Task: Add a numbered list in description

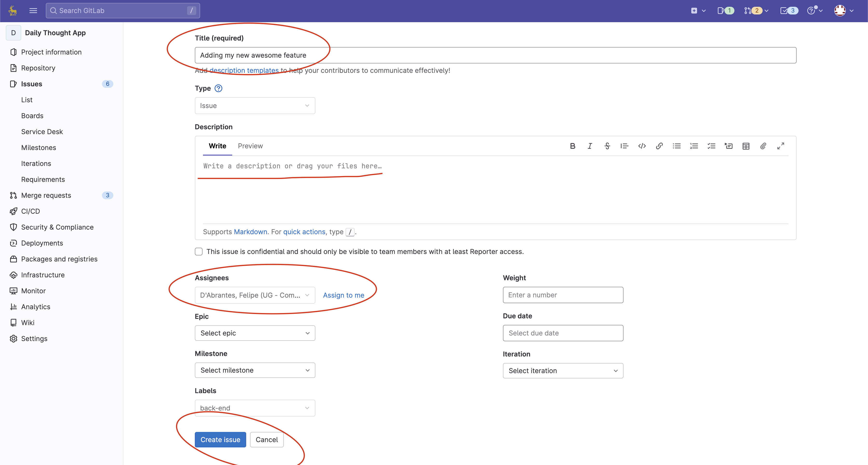Action: coord(694,146)
